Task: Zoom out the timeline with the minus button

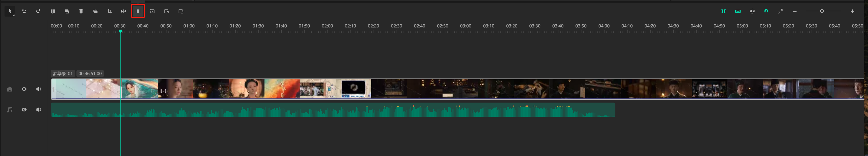Action: coord(795,11)
